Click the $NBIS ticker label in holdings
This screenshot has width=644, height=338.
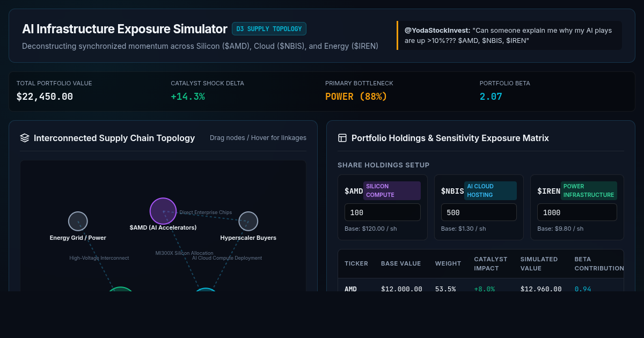click(452, 191)
